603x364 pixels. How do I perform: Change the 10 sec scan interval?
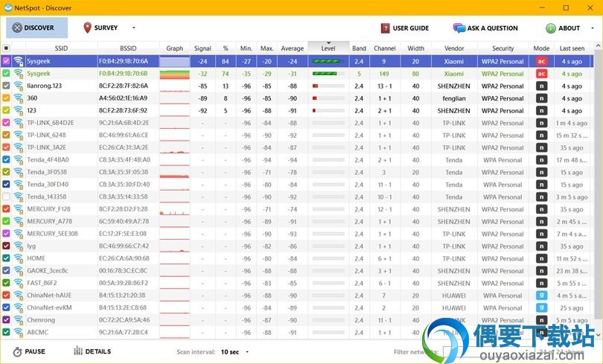[234, 352]
